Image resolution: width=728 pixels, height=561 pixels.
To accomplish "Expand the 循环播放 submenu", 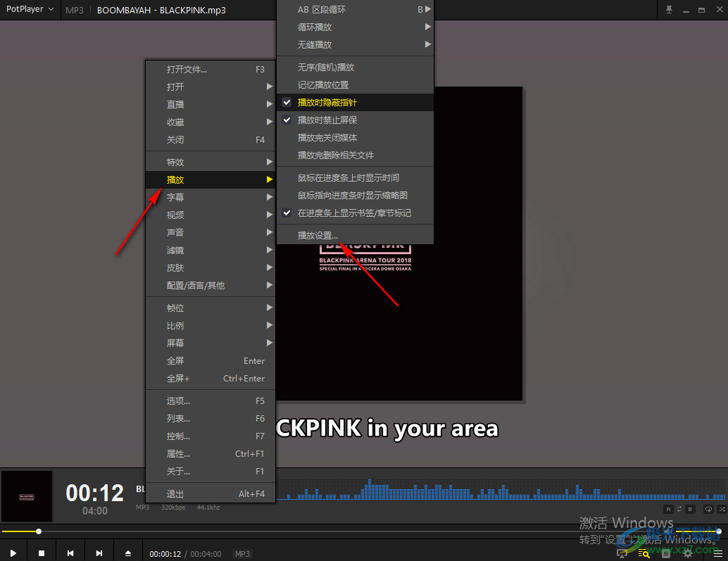I will 355,27.
